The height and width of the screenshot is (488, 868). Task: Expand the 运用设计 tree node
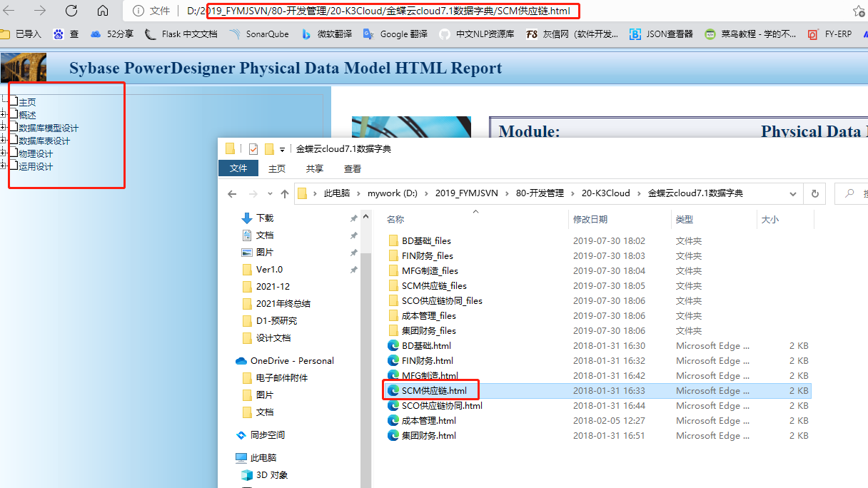tap(4, 166)
